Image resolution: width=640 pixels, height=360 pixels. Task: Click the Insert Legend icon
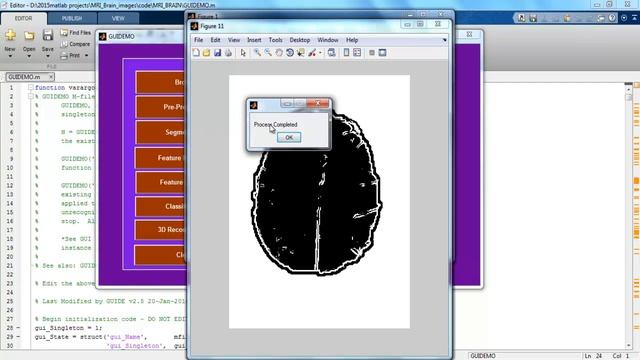[x=357, y=53]
